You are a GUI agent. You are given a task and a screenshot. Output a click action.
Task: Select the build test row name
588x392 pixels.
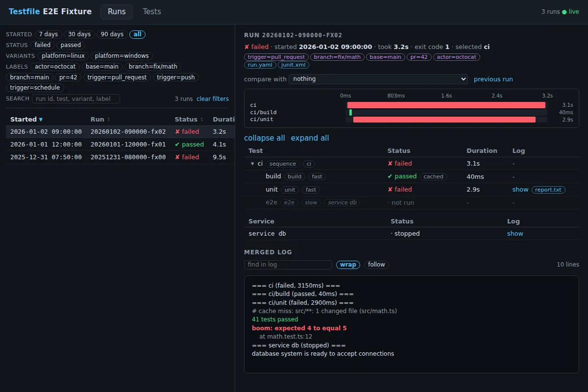(273, 176)
